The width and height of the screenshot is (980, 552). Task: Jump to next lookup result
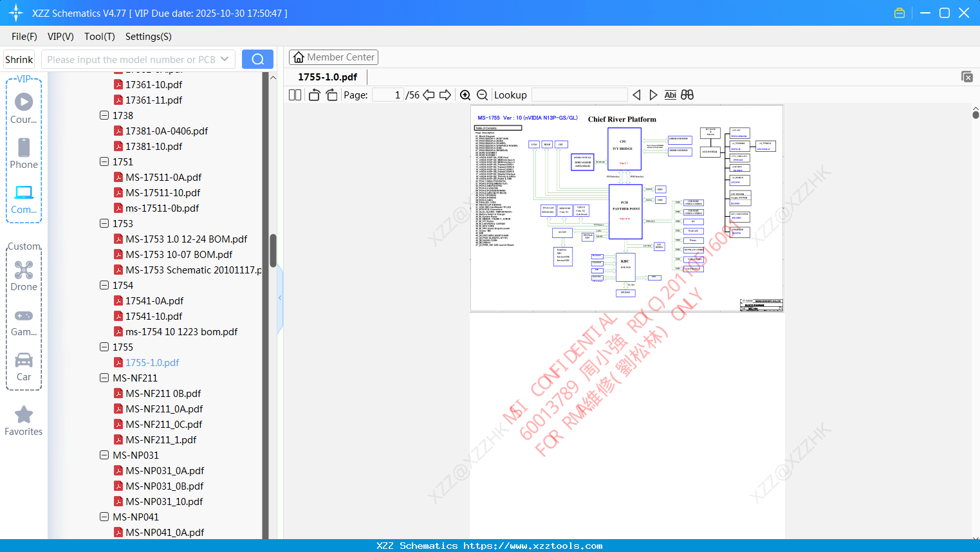click(653, 95)
